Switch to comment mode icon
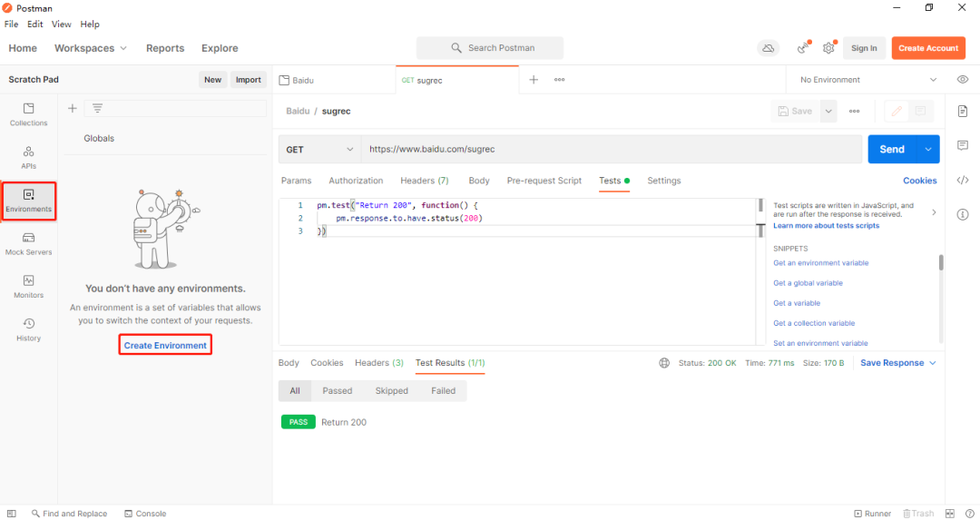The height and width of the screenshot is (520, 980). pos(920,112)
